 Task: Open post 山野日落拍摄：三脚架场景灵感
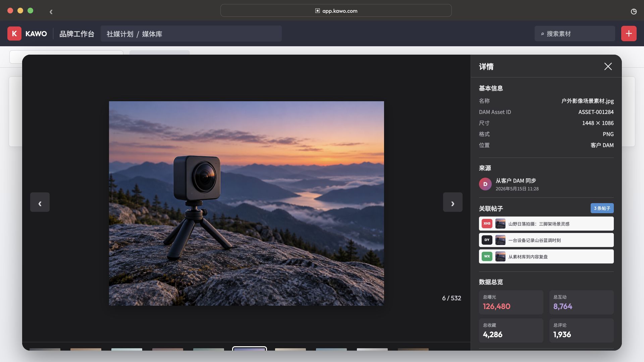pyautogui.click(x=546, y=224)
